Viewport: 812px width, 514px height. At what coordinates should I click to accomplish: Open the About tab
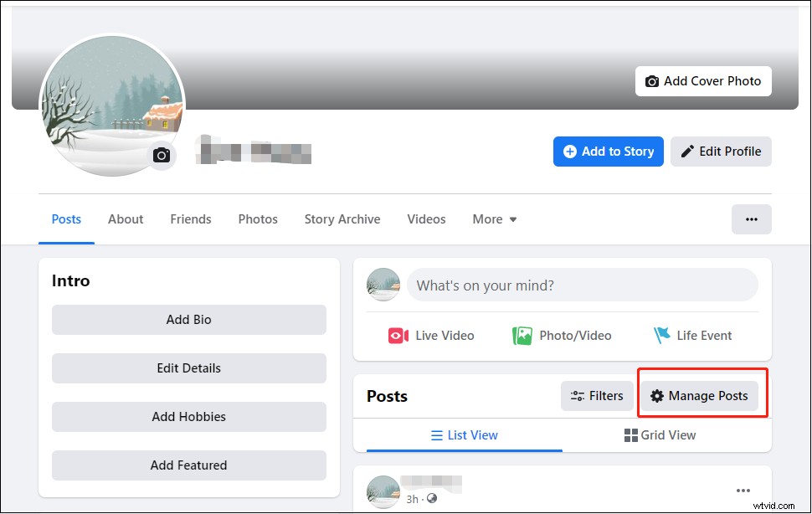[x=125, y=218]
